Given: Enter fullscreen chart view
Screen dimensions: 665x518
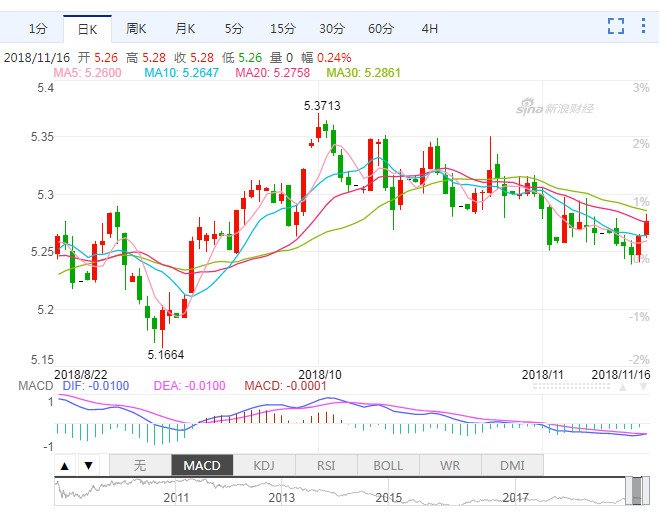Looking at the screenshot, I should click(x=616, y=27).
